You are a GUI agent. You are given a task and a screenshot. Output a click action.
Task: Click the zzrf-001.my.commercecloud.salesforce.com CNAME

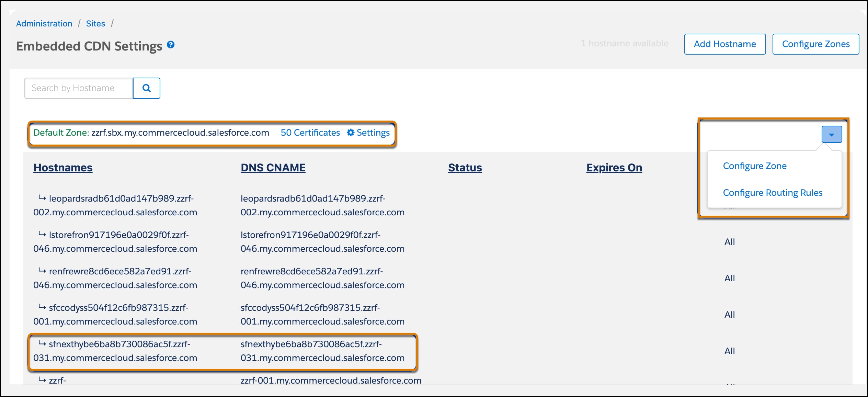click(331, 380)
